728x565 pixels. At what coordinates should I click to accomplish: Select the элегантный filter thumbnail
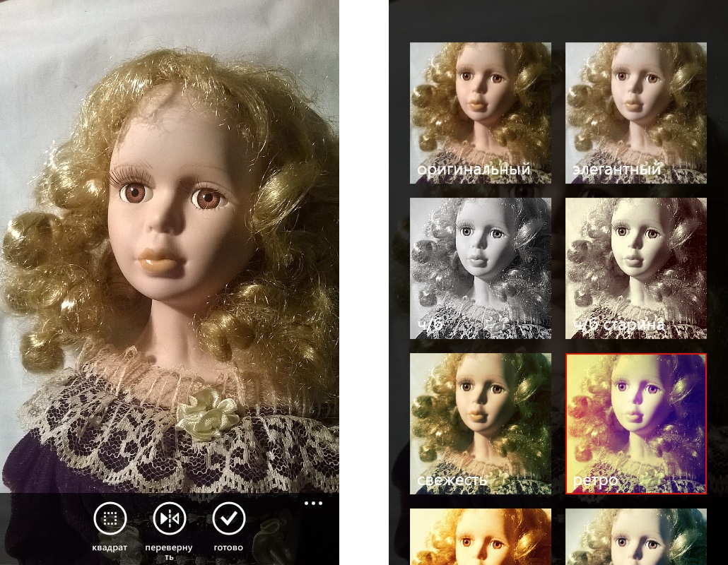[x=636, y=113]
